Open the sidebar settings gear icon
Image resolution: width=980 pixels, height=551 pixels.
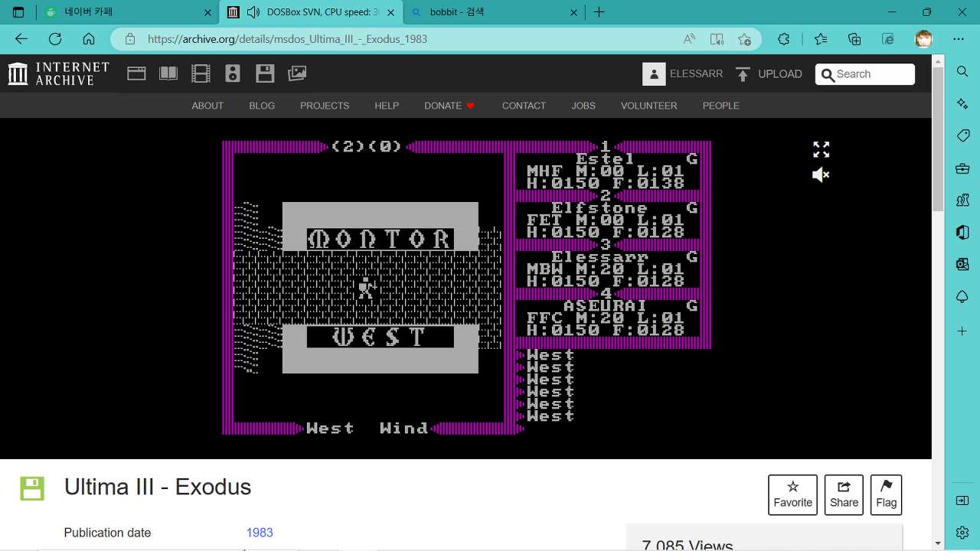962,532
